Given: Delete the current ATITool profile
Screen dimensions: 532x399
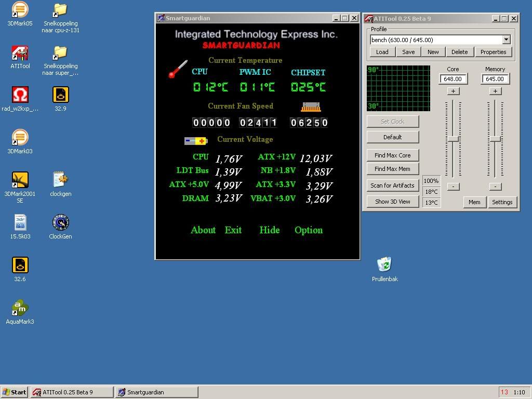Looking at the screenshot, I should (x=459, y=52).
